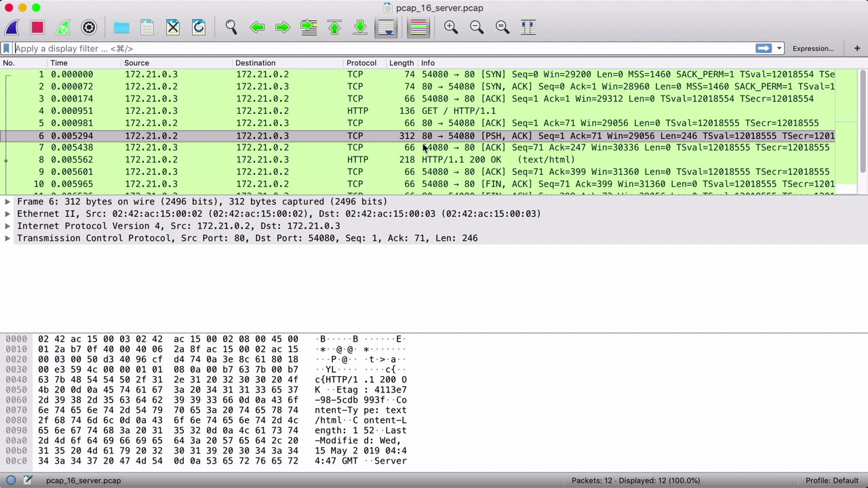Go to specified packet
Screen dimensions: 868x488
tap(309, 27)
